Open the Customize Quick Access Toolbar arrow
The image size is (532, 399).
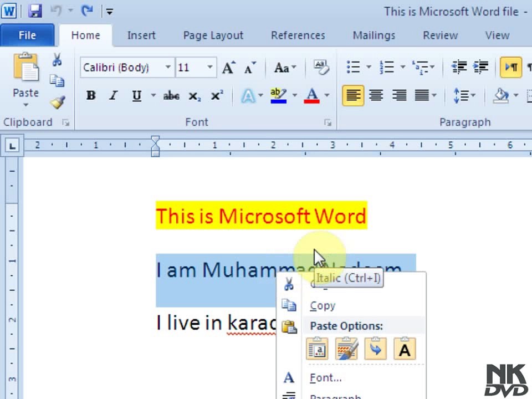(109, 12)
